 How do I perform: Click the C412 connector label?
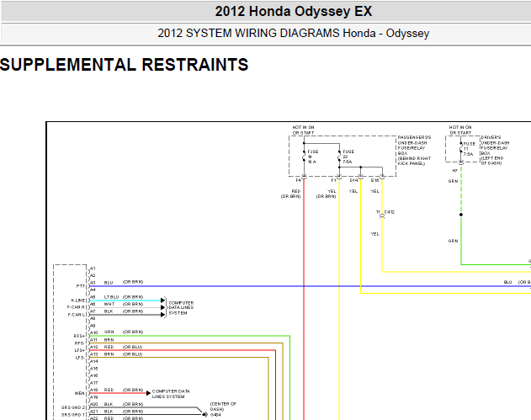click(x=390, y=212)
